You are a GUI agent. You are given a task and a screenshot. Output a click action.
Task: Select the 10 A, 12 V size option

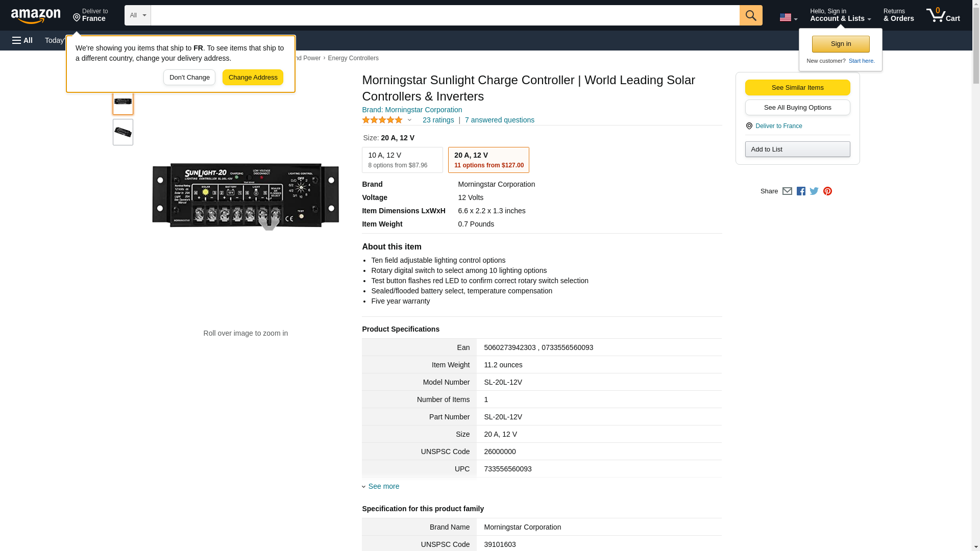click(x=402, y=160)
